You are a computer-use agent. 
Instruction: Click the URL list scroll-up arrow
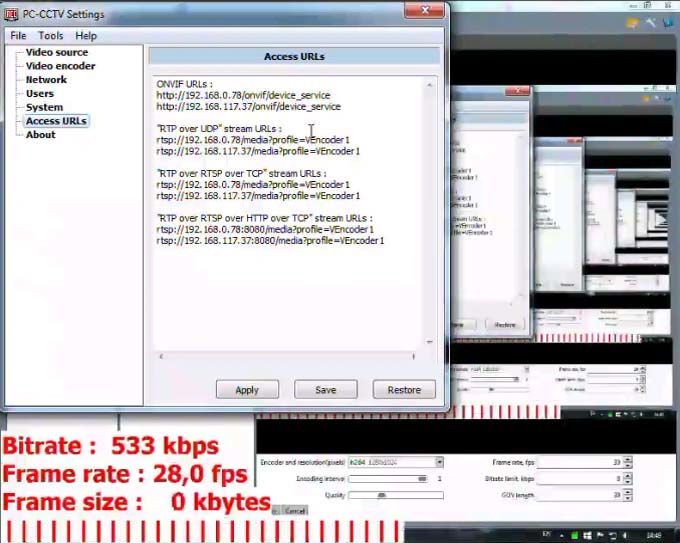[429, 85]
